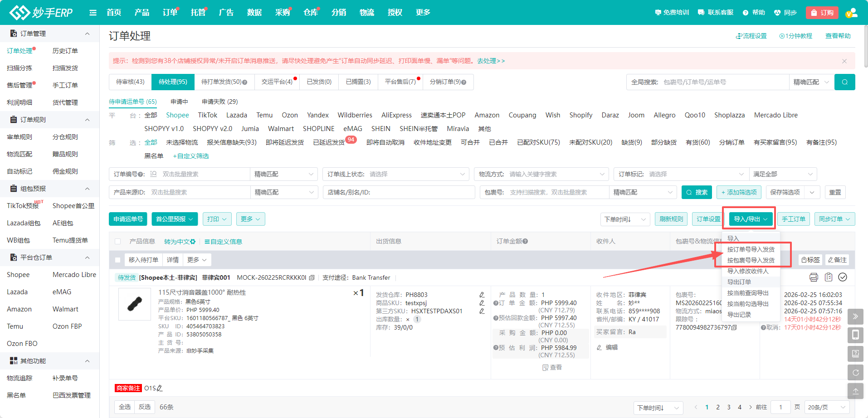Check the order row checkbox beside 移入待打单
The width and height of the screenshot is (868, 418).
[x=118, y=260]
